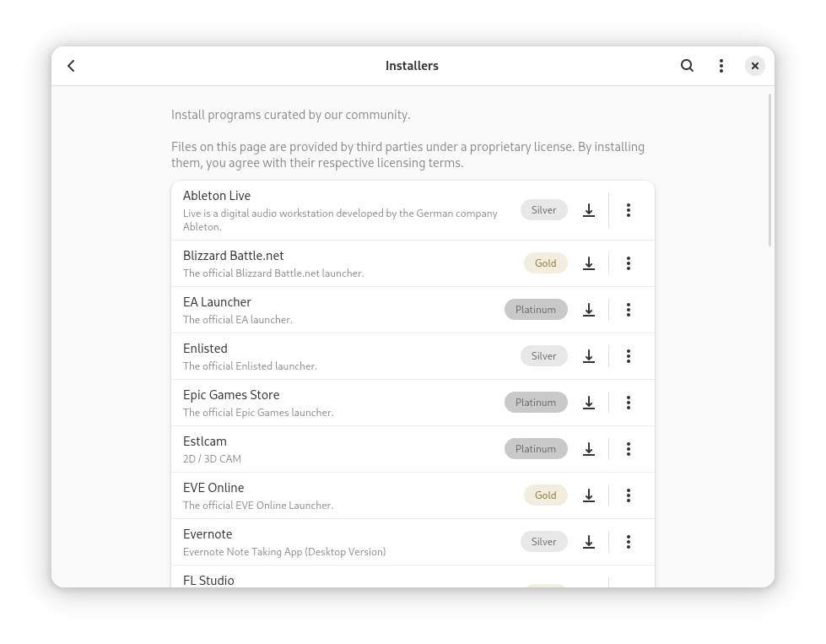Select the EVE Online list row
Image resolution: width=826 pixels, height=644 pixels.
(x=413, y=495)
